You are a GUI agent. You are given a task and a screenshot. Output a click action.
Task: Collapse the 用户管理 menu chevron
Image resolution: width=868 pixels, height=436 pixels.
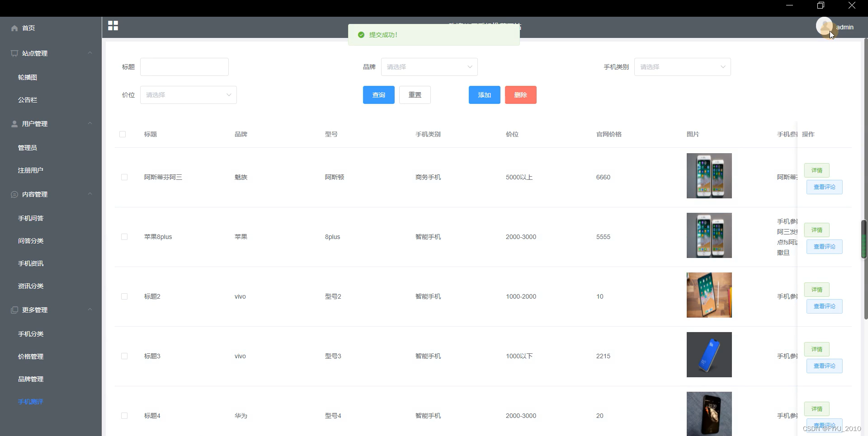pyautogui.click(x=90, y=123)
